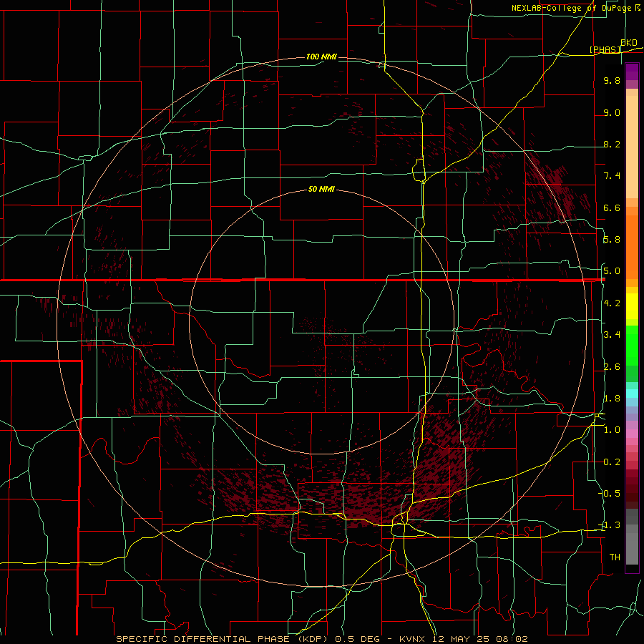
Task: Click the 9.8 value on the scale
Action: (612, 80)
